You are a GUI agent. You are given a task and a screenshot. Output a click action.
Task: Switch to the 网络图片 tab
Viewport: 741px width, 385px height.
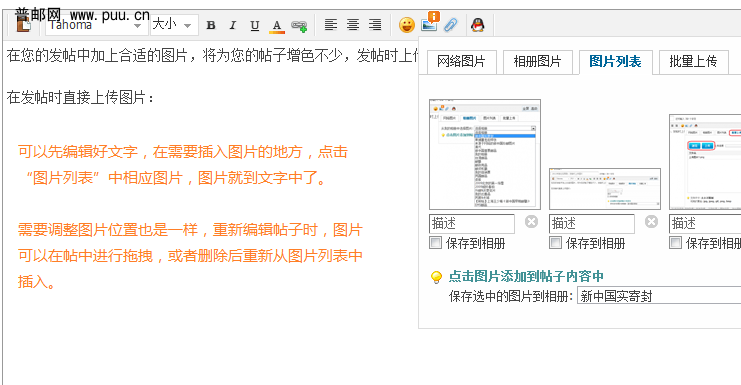tap(461, 61)
